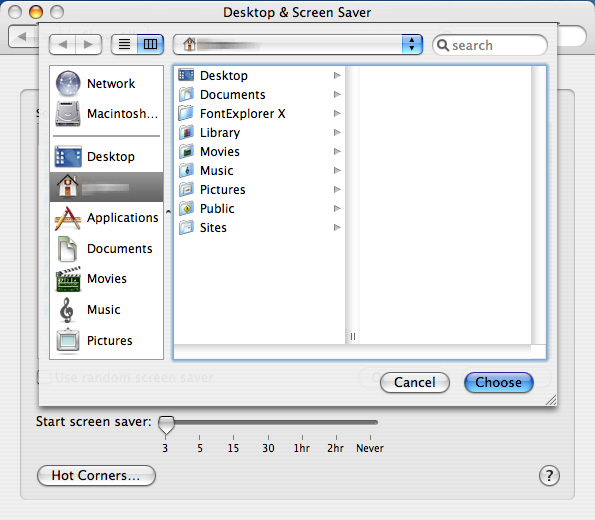Click the Network globe icon in sidebar
Image resolution: width=595 pixels, height=520 pixels.
tap(68, 83)
